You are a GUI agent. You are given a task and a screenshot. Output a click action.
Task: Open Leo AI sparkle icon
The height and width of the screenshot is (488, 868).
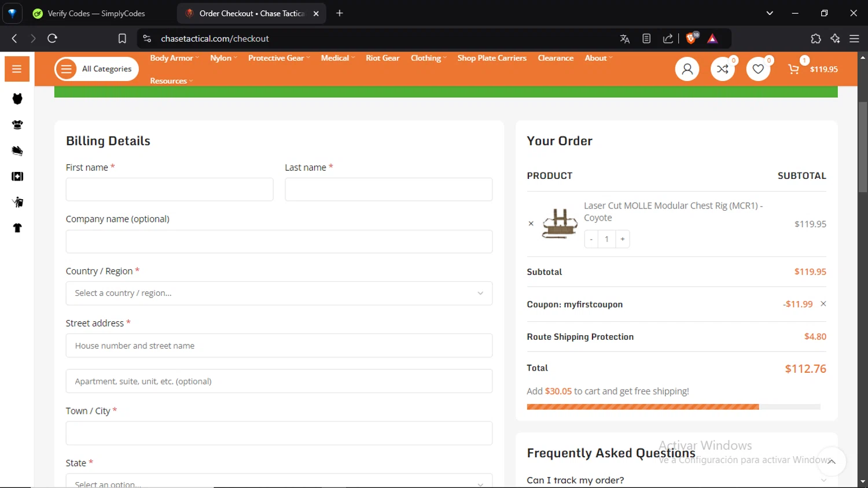(835, 39)
